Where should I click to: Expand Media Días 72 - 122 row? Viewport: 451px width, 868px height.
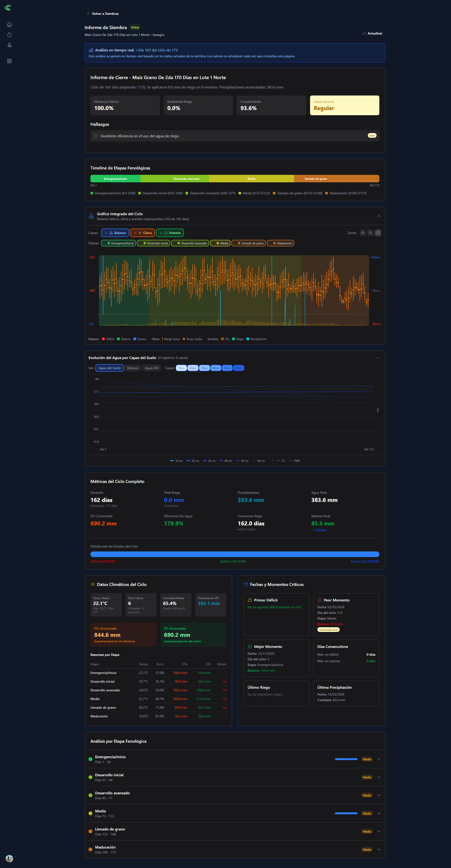[235, 813]
